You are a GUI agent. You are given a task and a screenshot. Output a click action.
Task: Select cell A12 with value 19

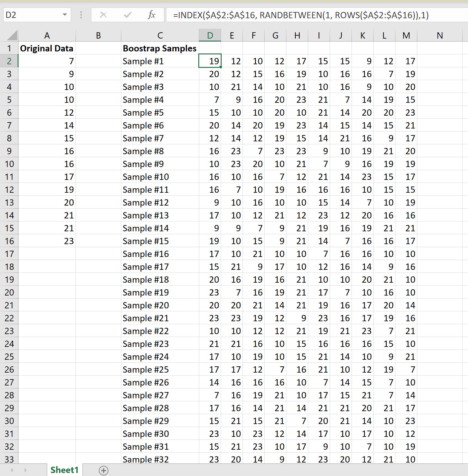[47, 189]
